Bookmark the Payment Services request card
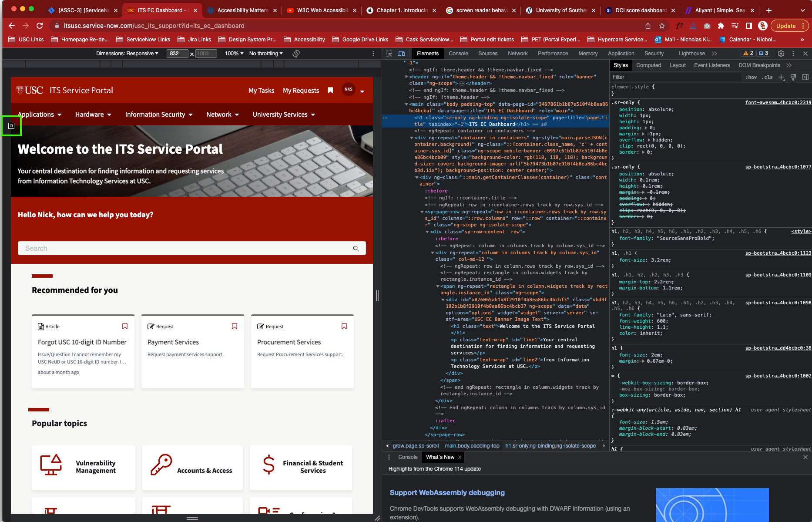Image resolution: width=812 pixels, height=522 pixels. tap(235, 326)
